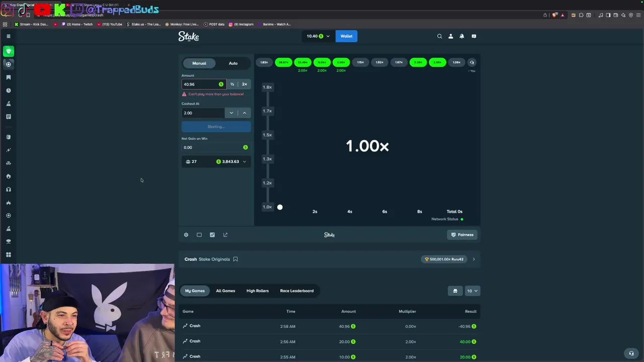The height and width of the screenshot is (362, 644).
Task: Click the Amount input field
Action: point(204,84)
